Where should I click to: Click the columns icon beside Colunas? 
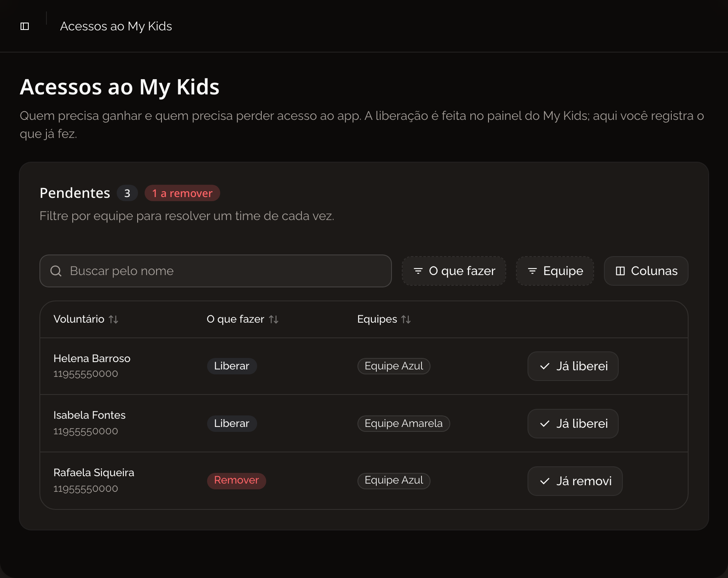coord(620,271)
